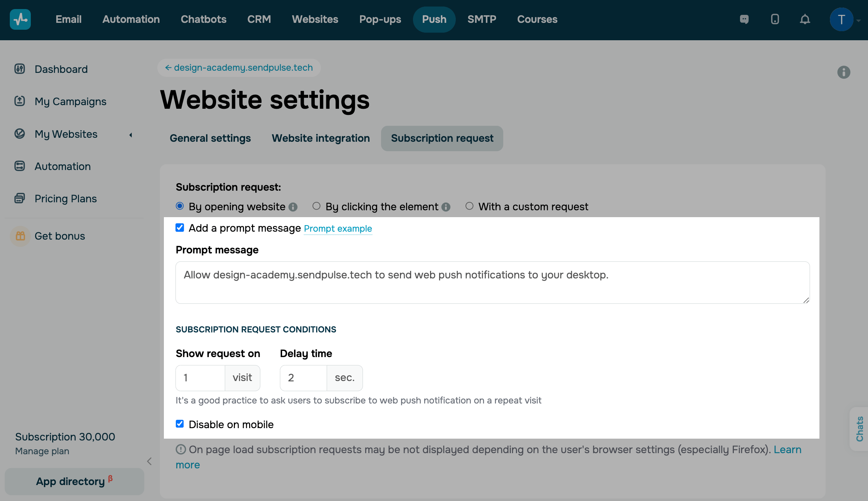The image size is (868, 501).
Task: Open the notifications bell icon
Action: 805,19
